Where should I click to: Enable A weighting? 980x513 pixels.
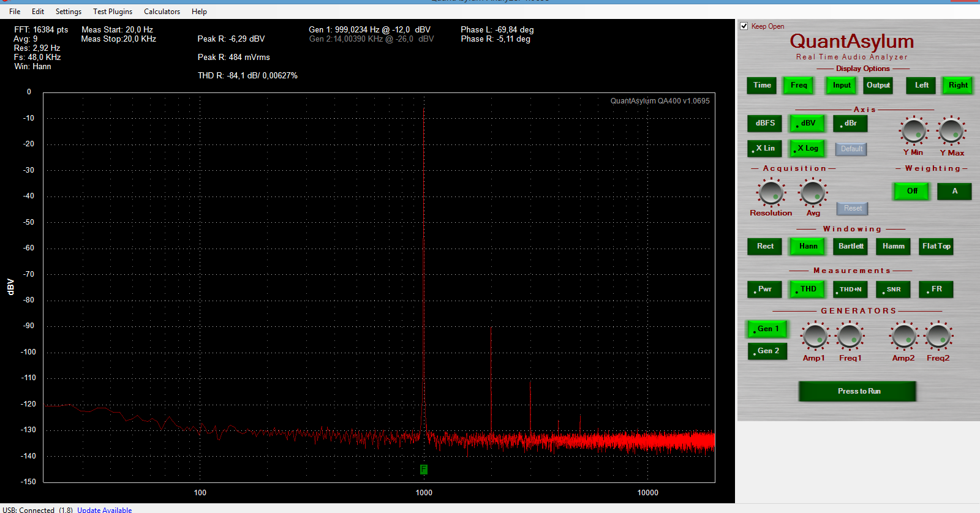[954, 191]
